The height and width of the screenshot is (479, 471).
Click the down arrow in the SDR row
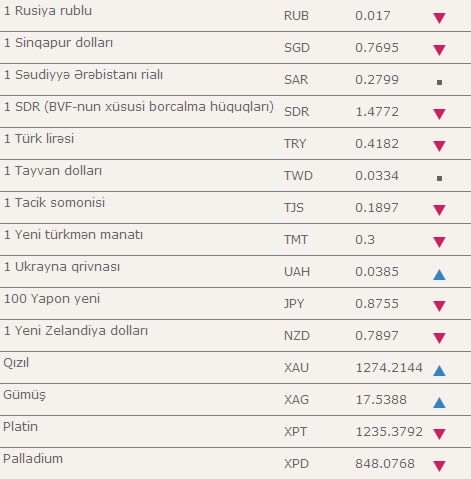click(x=439, y=114)
